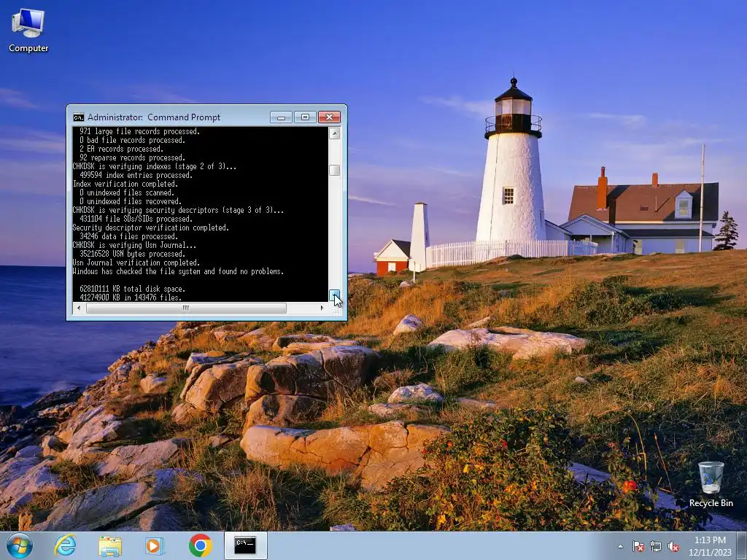This screenshot has height=560, width=747.
Task: Click line '41274900 KB in 143476 files.'
Action: pos(130,297)
